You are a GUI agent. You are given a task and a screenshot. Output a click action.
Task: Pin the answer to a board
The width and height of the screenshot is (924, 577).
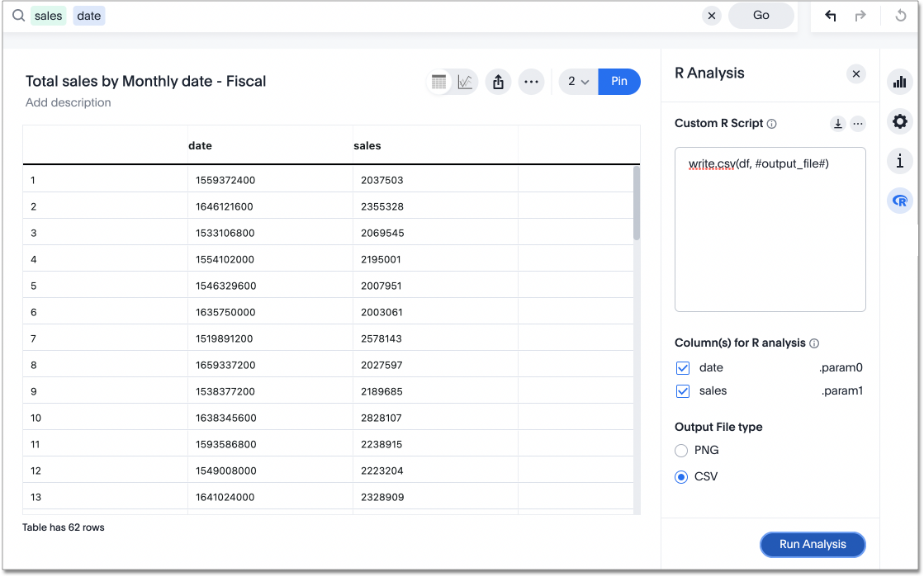619,82
